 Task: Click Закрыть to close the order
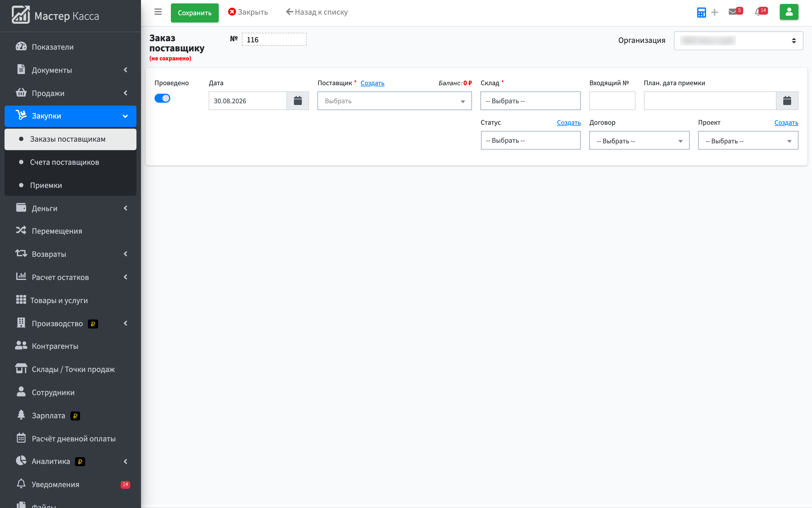coord(248,12)
